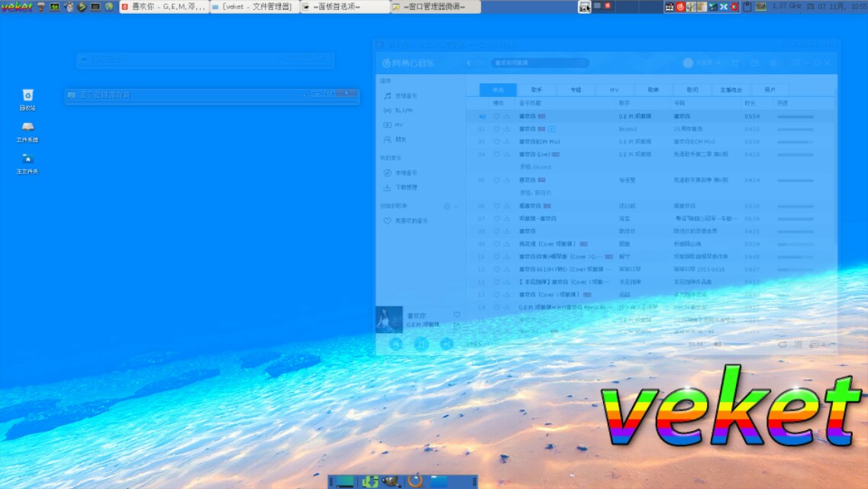The image size is (868, 489).
Task: Collapse the 创建的歌单 playlist section
Action: click(x=456, y=206)
